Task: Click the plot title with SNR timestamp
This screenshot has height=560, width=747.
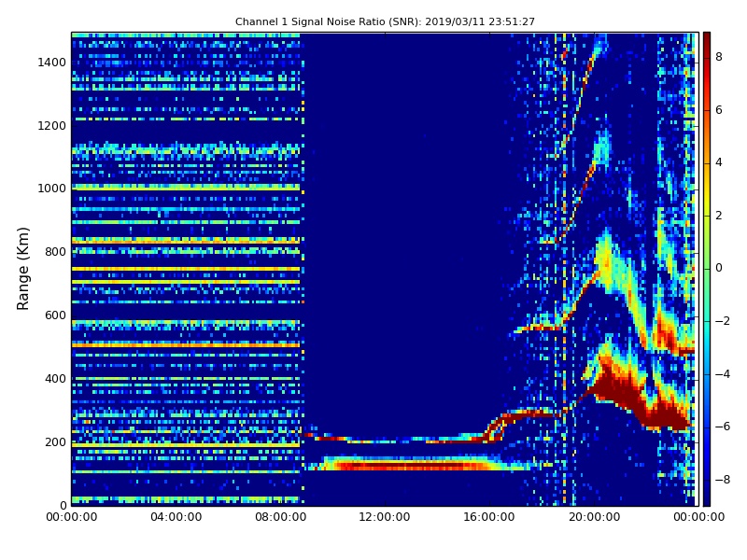Action: [x=385, y=21]
